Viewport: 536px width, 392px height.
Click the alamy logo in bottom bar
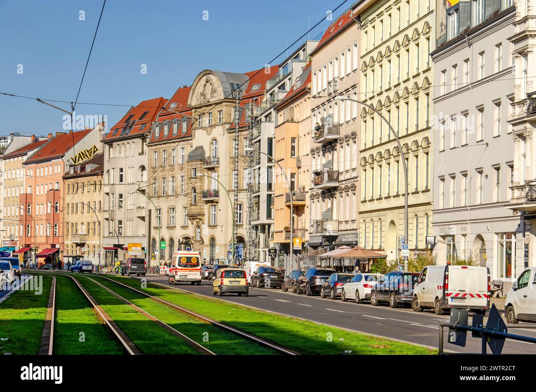tap(41, 373)
